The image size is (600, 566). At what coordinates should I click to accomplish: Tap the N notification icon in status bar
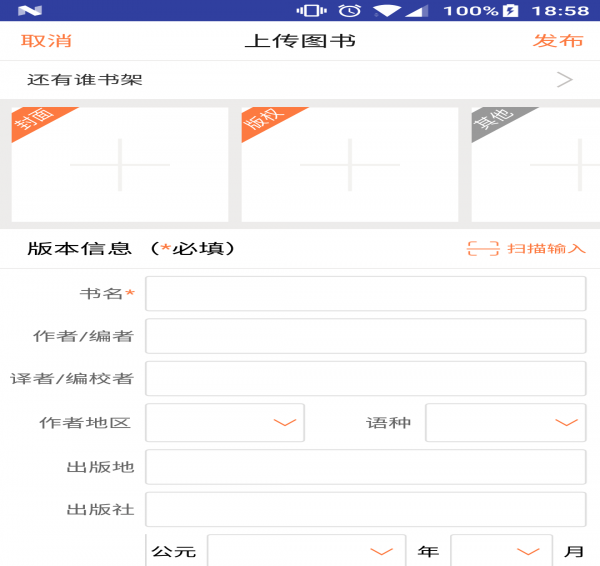coord(30,10)
